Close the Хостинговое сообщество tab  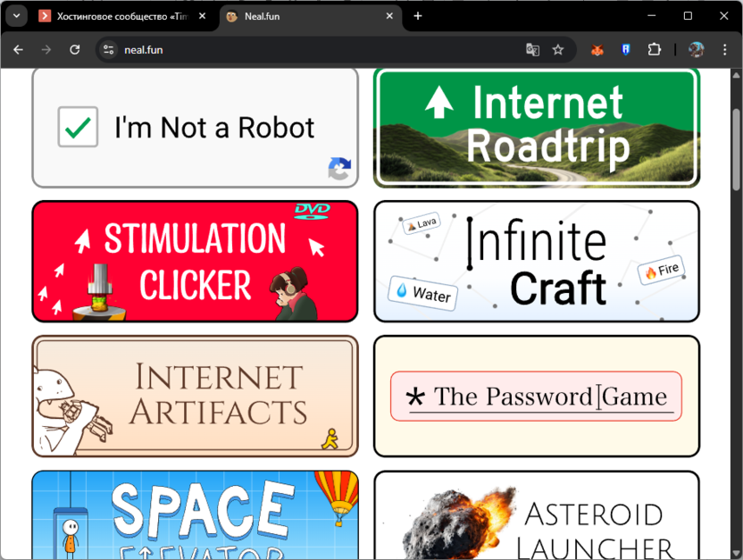click(x=203, y=16)
